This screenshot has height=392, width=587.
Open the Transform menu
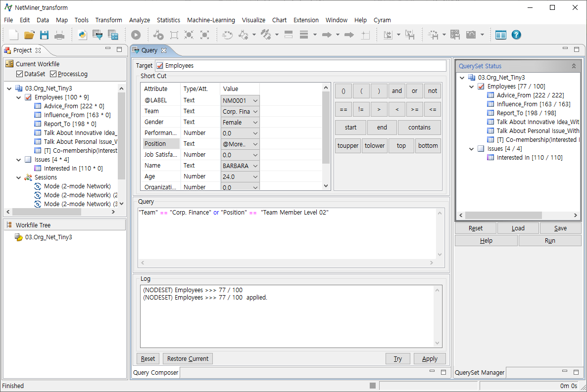click(108, 20)
